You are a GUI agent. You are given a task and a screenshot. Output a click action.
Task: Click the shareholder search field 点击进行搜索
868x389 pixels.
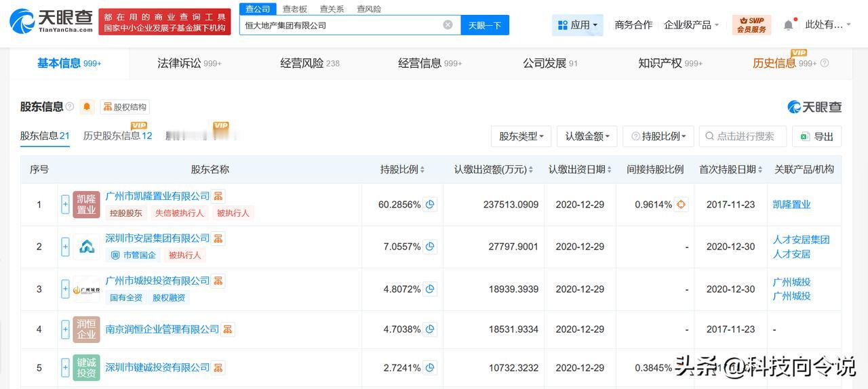pos(743,136)
